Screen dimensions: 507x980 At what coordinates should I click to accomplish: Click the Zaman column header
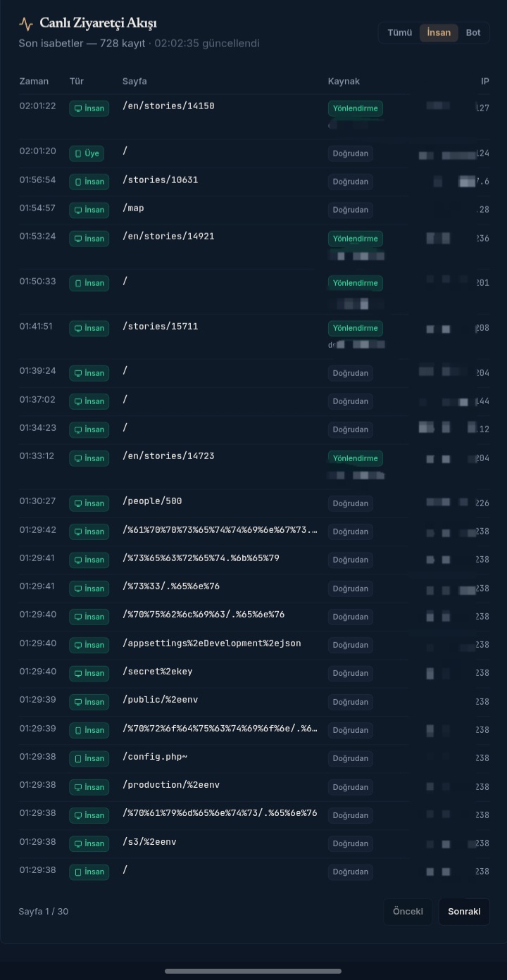point(34,81)
